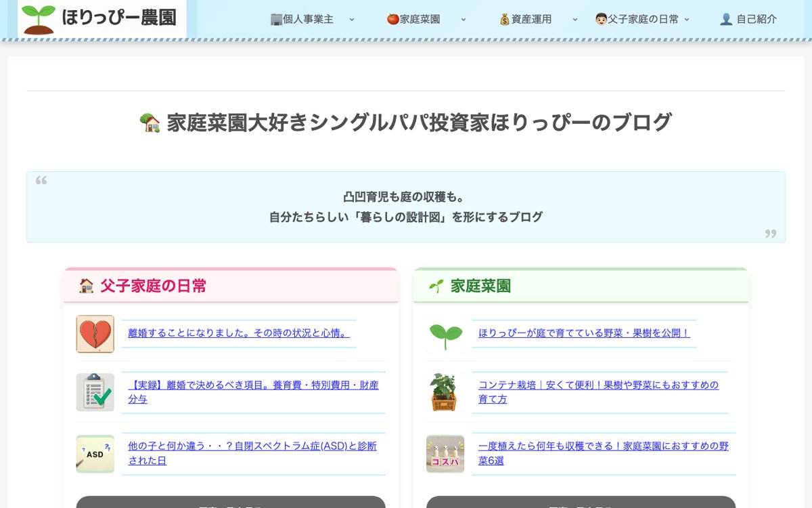Open the 野菜・果樹を公開 article link

tap(584, 333)
